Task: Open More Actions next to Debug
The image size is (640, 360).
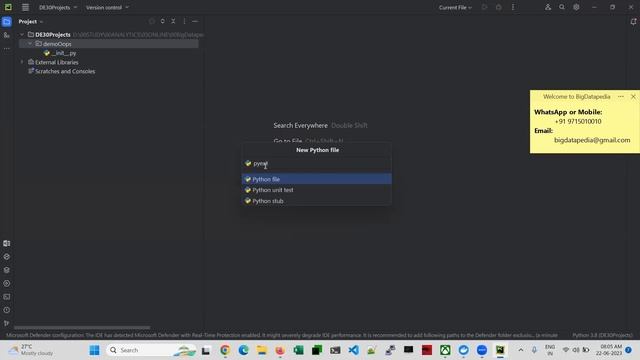Action: 513,7
